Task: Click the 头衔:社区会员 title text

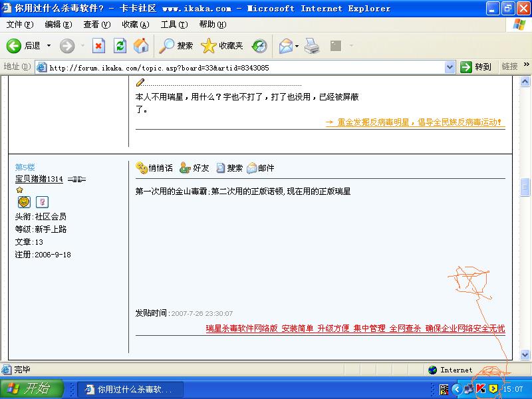Action: point(41,217)
